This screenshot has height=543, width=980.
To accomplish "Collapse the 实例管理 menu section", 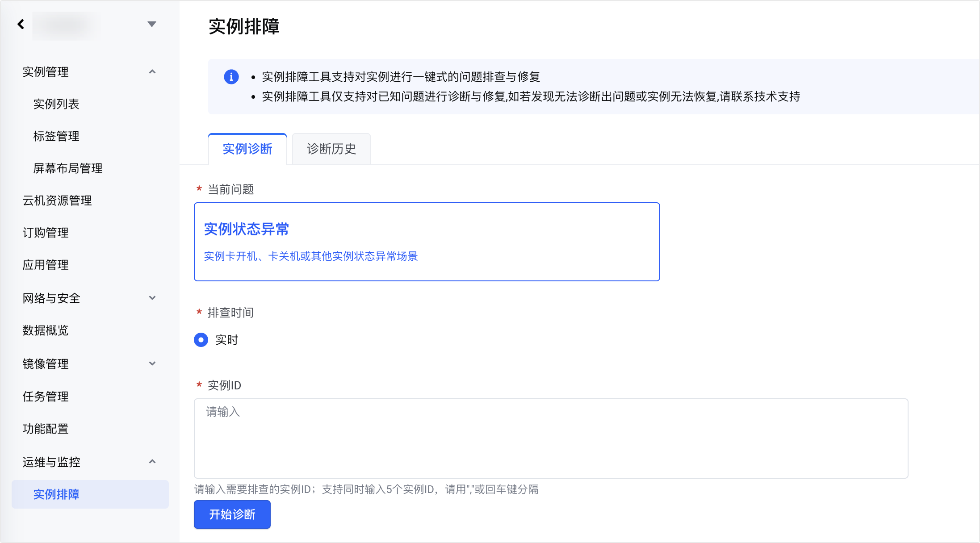I will (152, 72).
